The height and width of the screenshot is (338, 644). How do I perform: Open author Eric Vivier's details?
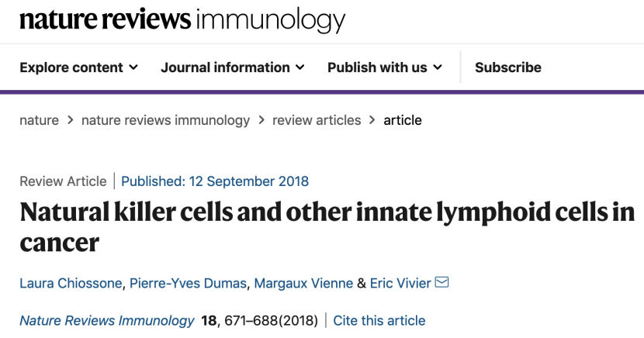(x=400, y=284)
